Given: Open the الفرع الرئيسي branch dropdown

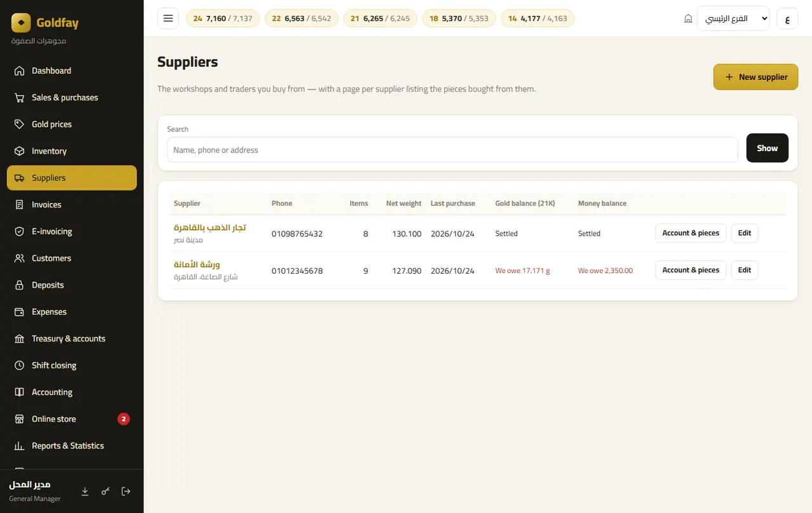Looking at the screenshot, I should (x=733, y=18).
